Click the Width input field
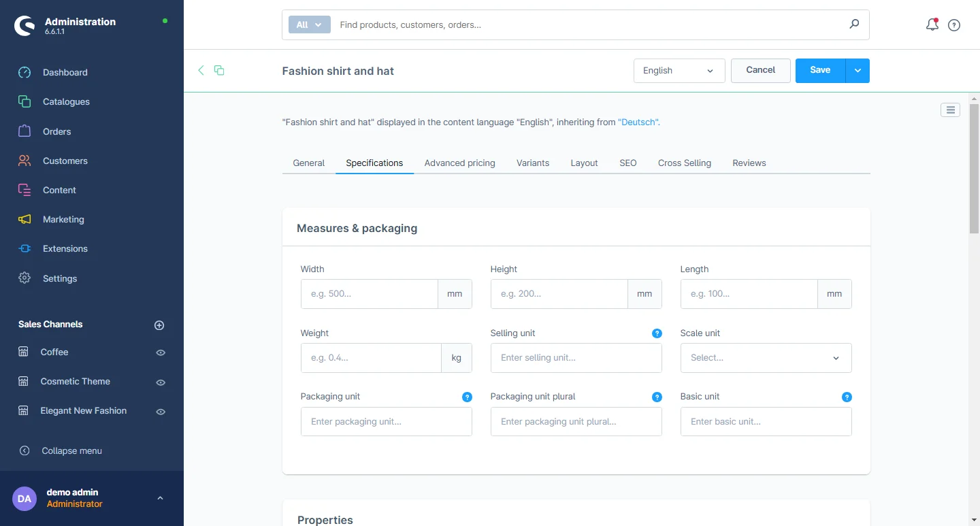 click(x=370, y=294)
